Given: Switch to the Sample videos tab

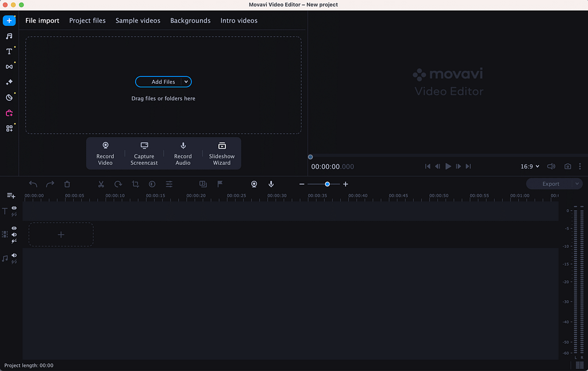Looking at the screenshot, I should (138, 21).
